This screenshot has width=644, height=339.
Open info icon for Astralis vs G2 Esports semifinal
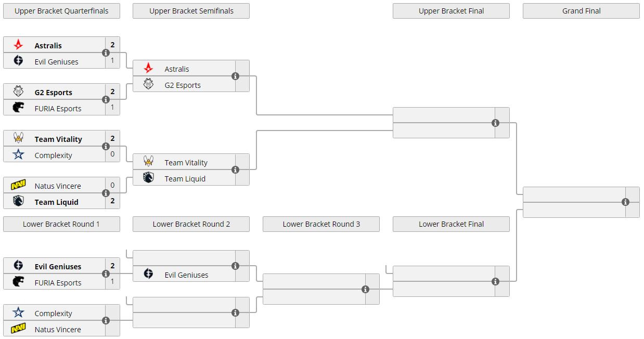(x=235, y=76)
